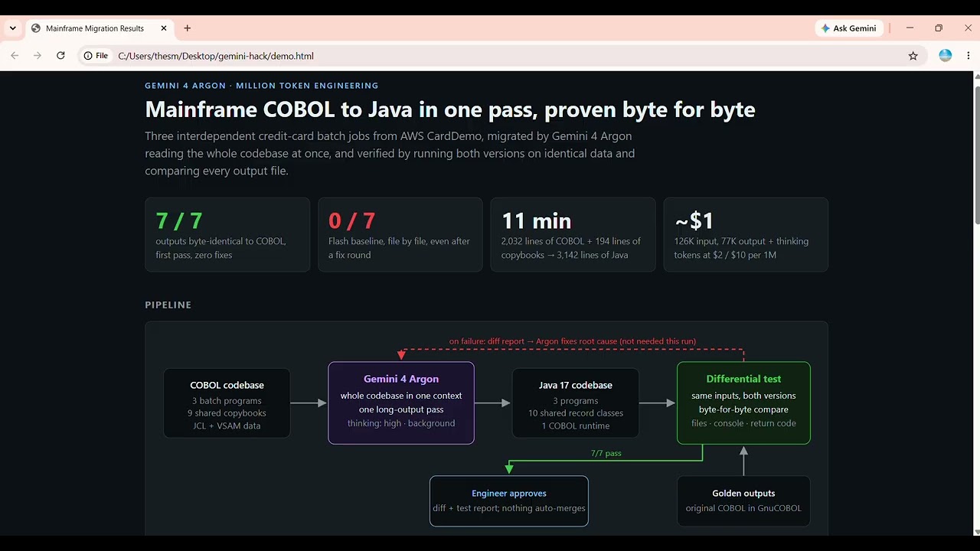
Task: Select the 0 / 7 red stat card
Action: (x=400, y=235)
